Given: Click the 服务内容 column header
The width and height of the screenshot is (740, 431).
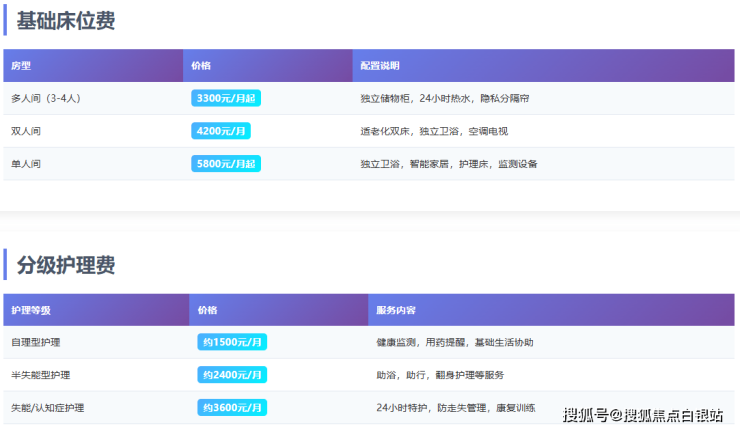Looking at the screenshot, I should coord(396,310).
